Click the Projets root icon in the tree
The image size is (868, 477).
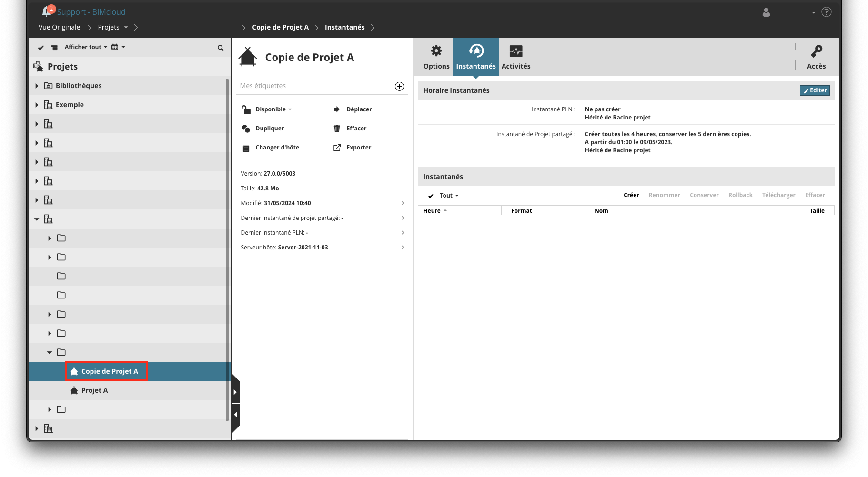38,67
